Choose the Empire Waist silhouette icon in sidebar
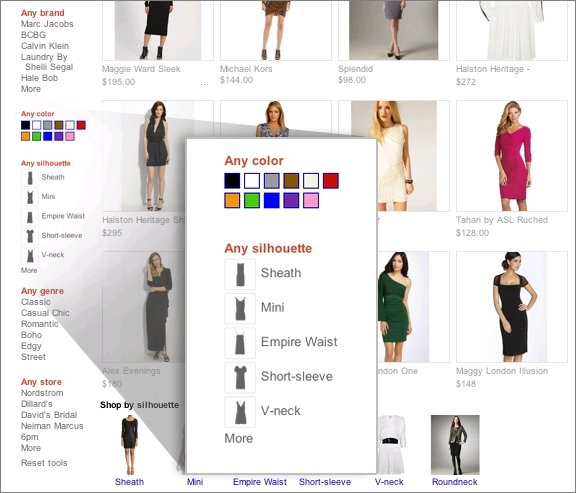The width and height of the screenshot is (576, 493). tap(30, 216)
